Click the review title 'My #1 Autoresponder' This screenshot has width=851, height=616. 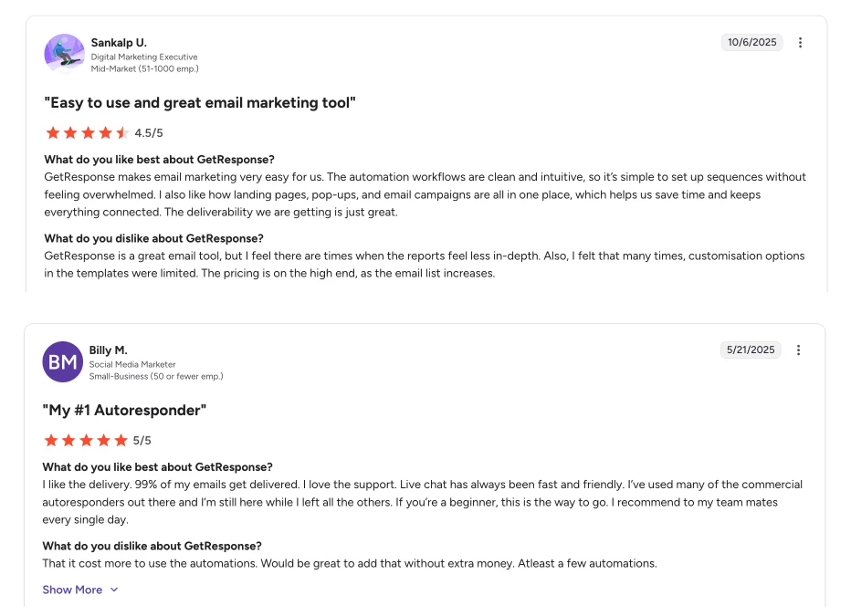(124, 410)
